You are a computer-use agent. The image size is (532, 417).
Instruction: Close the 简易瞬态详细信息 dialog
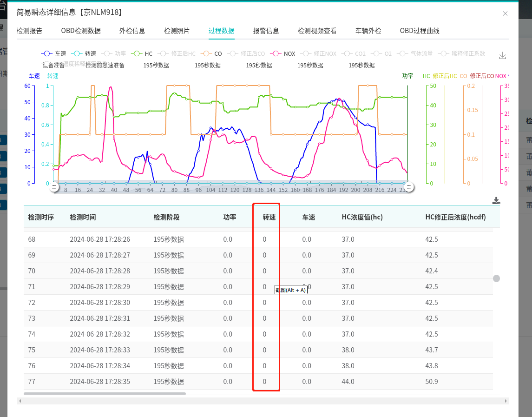click(x=505, y=13)
